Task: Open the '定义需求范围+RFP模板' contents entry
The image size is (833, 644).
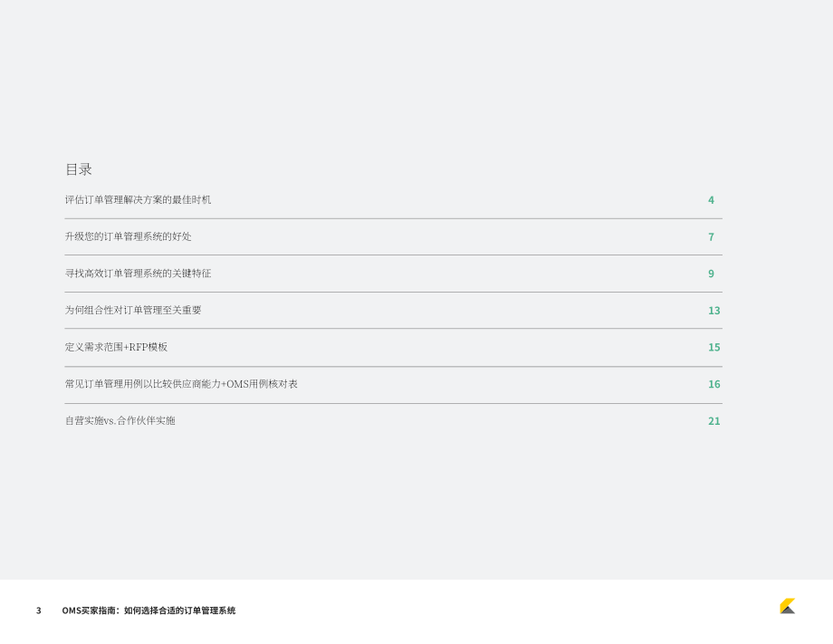Action: point(116,347)
